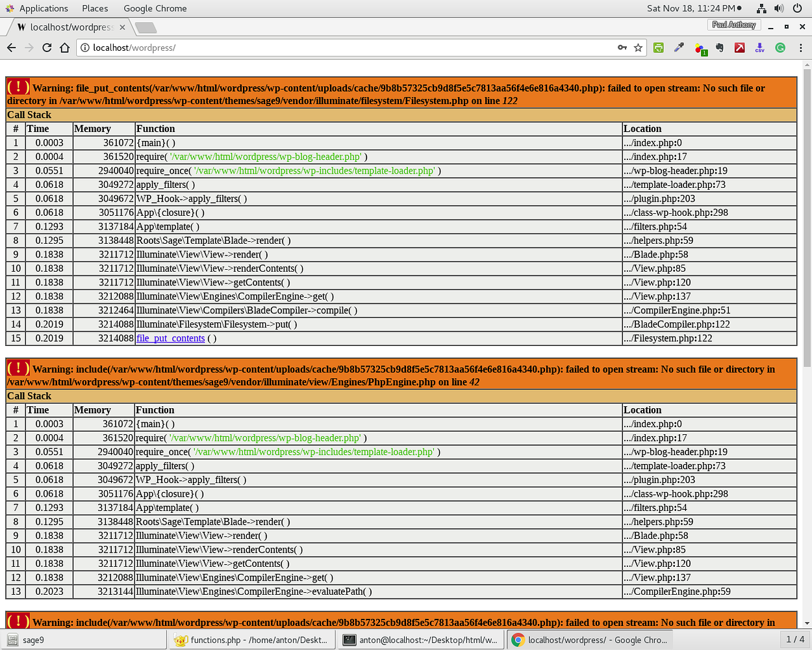The height and width of the screenshot is (650, 812).
Task: Open the Evernote elephant extension
Action: click(x=720, y=47)
